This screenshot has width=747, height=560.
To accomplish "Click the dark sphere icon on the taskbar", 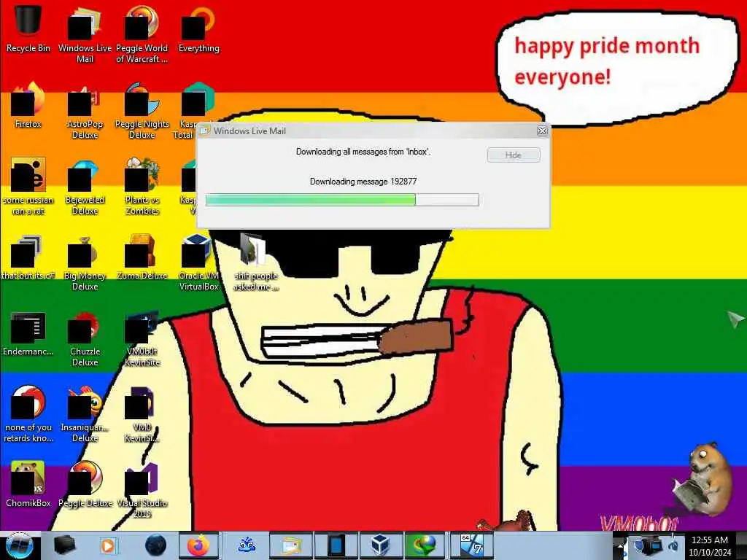I will (155, 545).
